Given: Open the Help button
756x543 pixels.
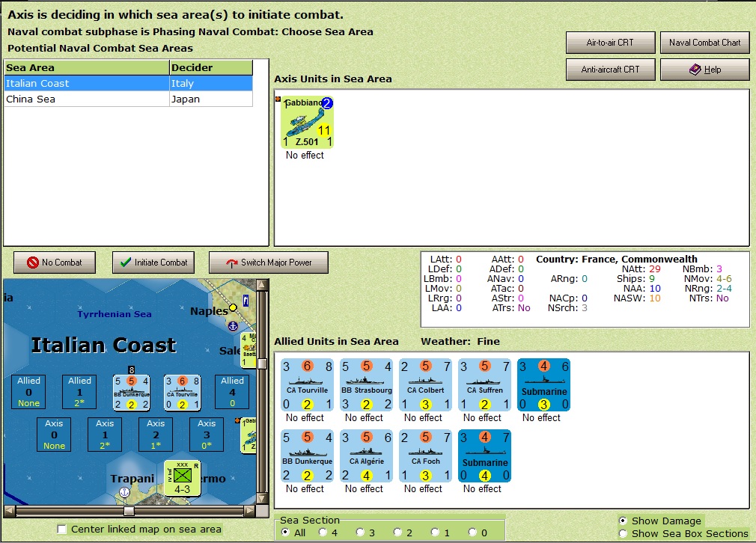Looking at the screenshot, I should [705, 70].
